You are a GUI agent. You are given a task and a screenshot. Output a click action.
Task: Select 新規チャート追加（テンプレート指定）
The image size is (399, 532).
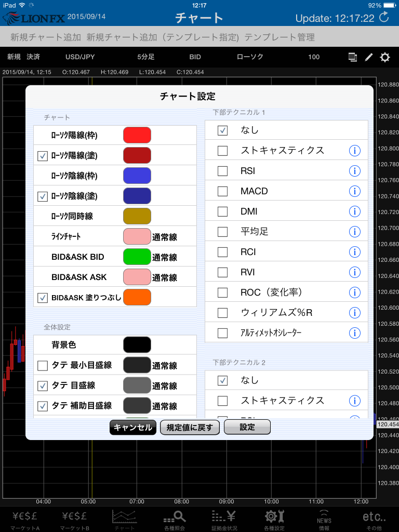tap(163, 37)
